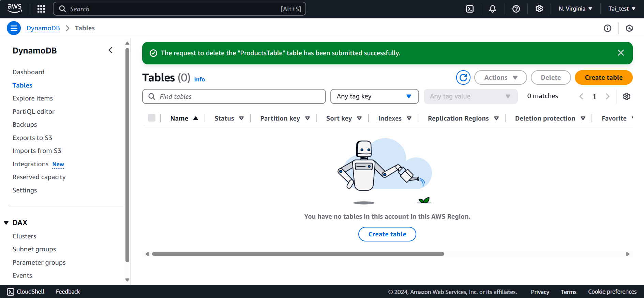Toggle the navigation hamburger menu
644x298 pixels.
14,28
